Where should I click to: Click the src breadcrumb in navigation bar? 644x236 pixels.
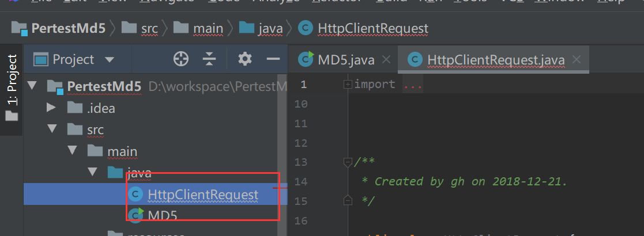149,28
